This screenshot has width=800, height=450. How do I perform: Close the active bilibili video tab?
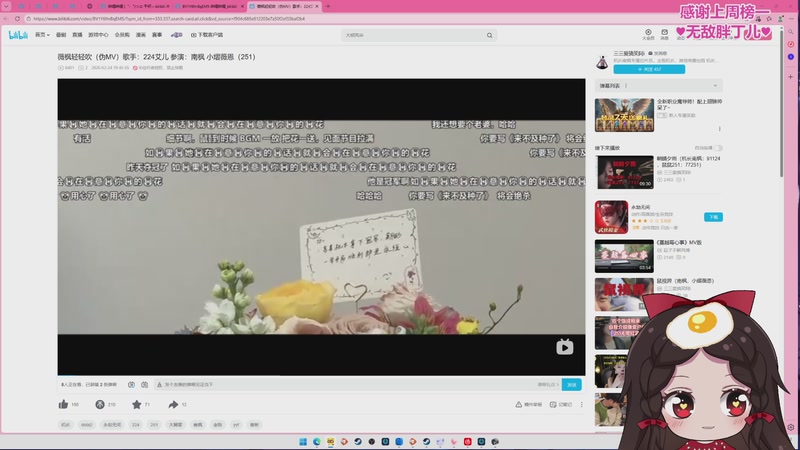[x=317, y=6]
